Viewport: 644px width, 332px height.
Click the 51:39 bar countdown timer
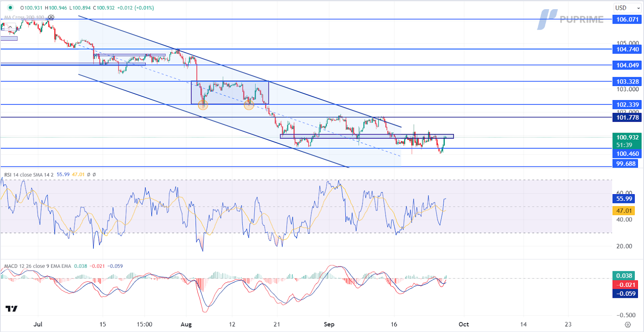tap(624, 145)
